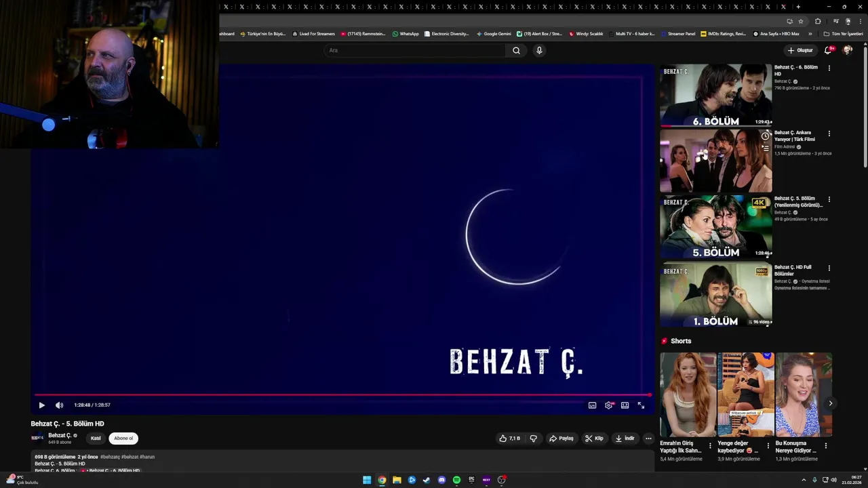Open the 1. Bölüm playlist thumbnail
The height and width of the screenshot is (488, 868).
pos(716,296)
